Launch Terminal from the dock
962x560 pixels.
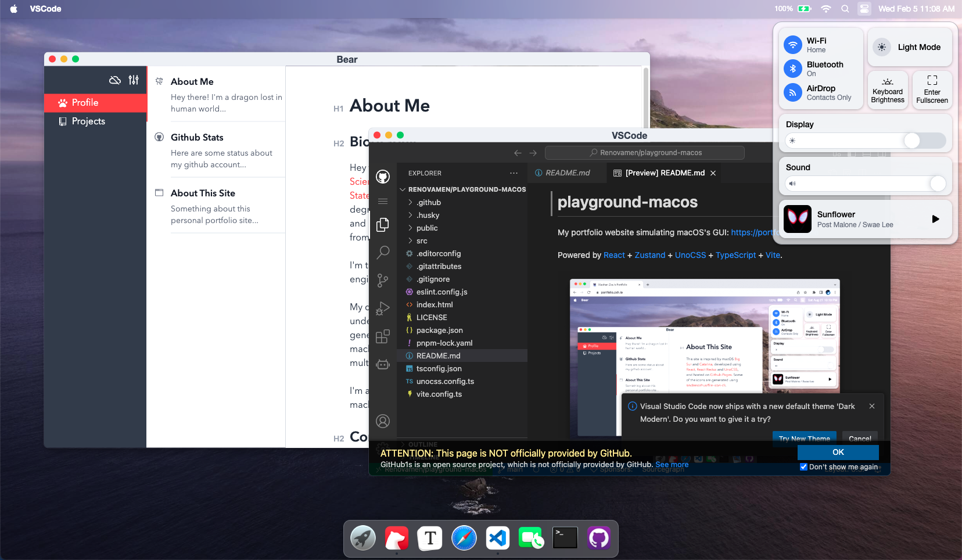(565, 539)
